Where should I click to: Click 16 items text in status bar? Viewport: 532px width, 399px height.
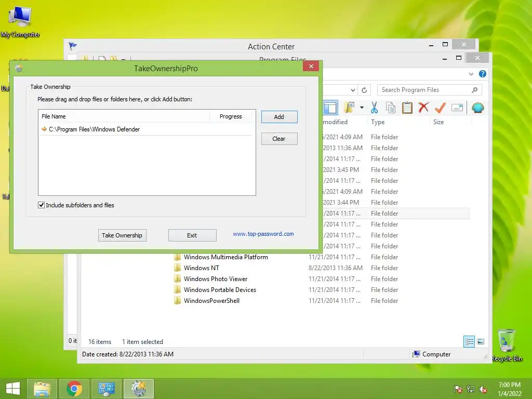100,342
